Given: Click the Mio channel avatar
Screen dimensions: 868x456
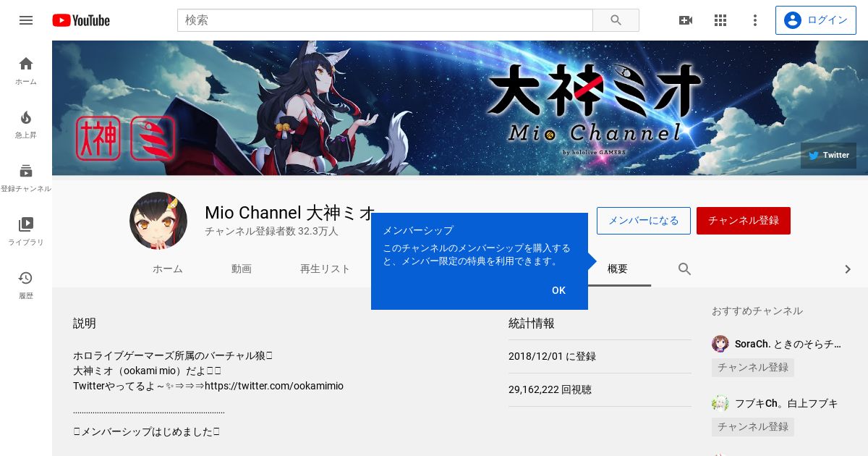Looking at the screenshot, I should coord(158,221).
